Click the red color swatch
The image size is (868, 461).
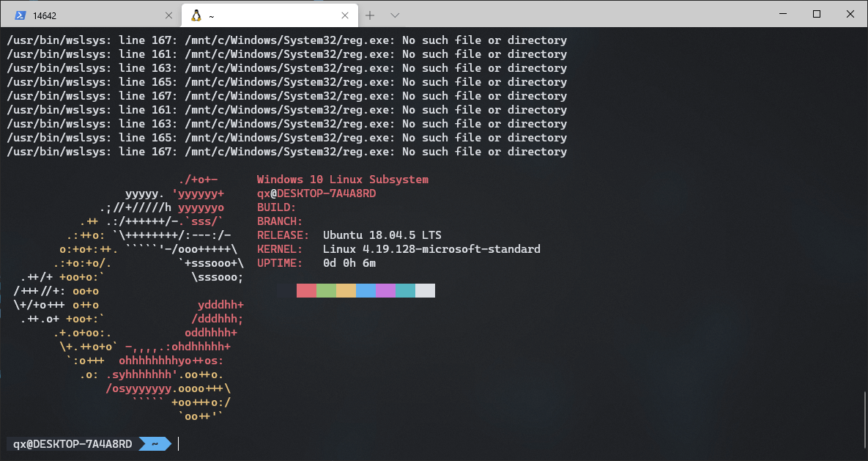click(305, 289)
